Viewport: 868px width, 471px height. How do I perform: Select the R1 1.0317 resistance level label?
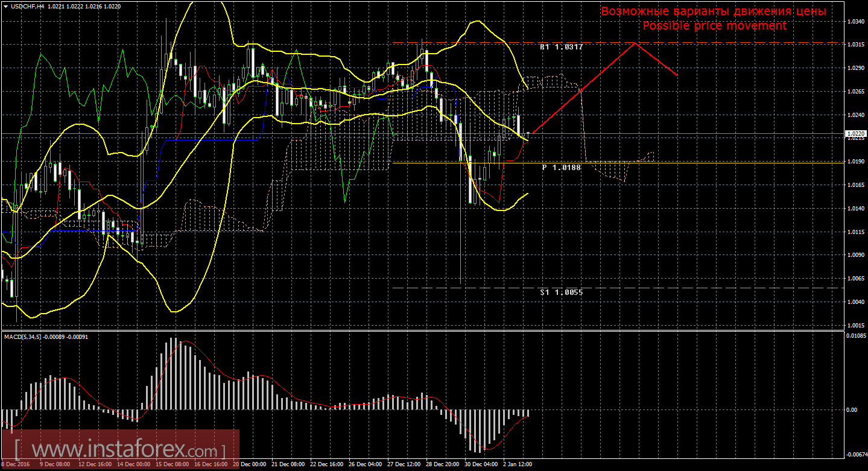coord(561,46)
